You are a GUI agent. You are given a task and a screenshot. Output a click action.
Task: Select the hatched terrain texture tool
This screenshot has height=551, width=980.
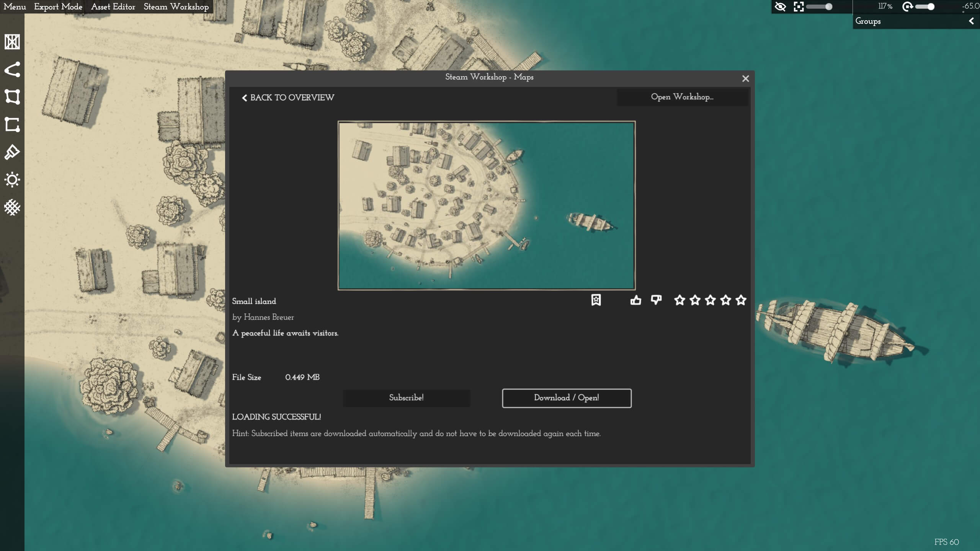pyautogui.click(x=12, y=207)
